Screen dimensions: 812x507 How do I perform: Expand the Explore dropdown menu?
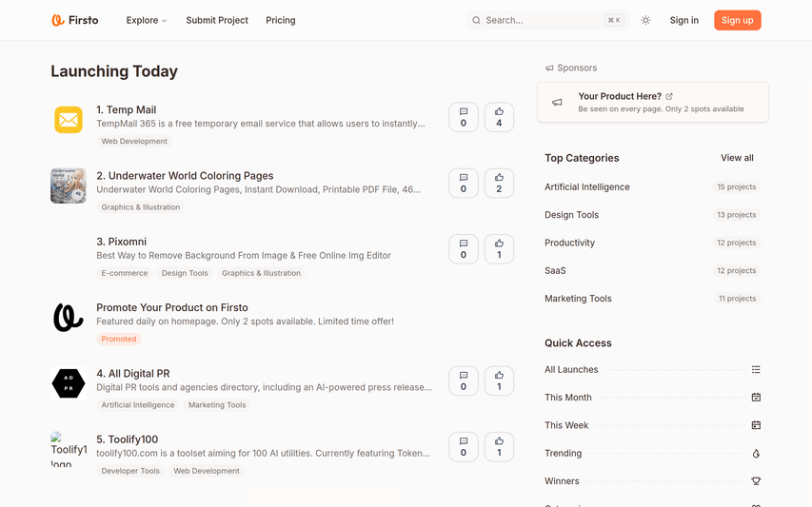[x=146, y=20]
